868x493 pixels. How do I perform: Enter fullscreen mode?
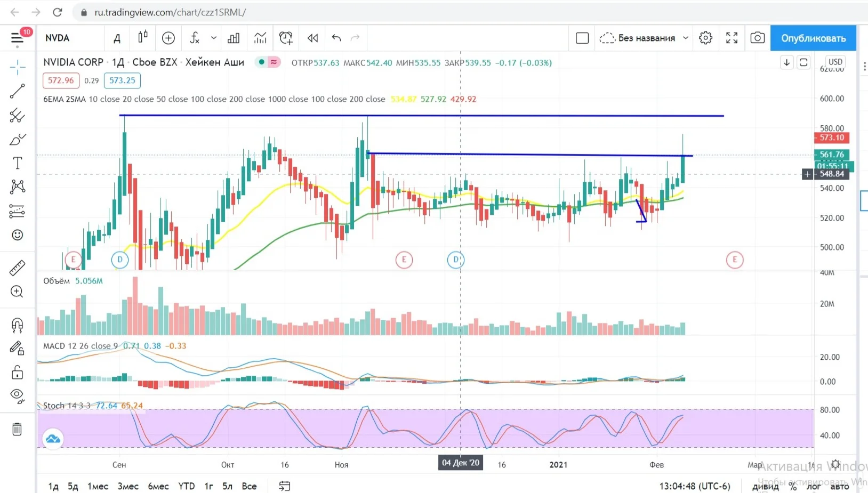click(732, 38)
